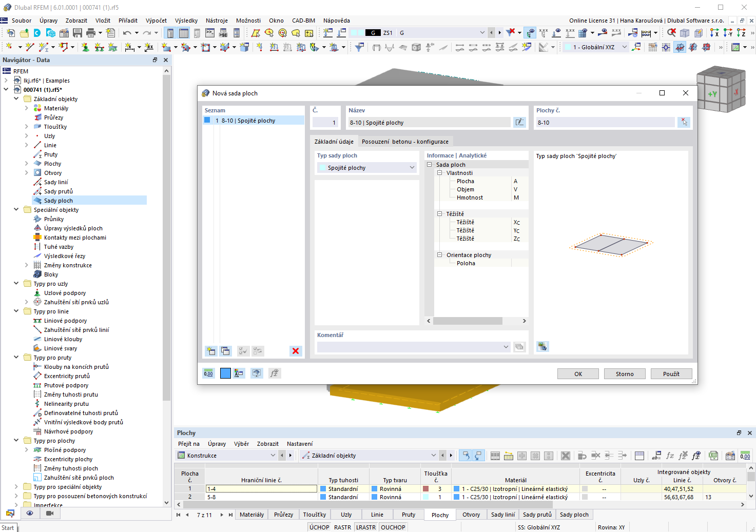This screenshot has width=756, height=532.
Task: Open the Komentář dropdown
Action: coord(414,347)
